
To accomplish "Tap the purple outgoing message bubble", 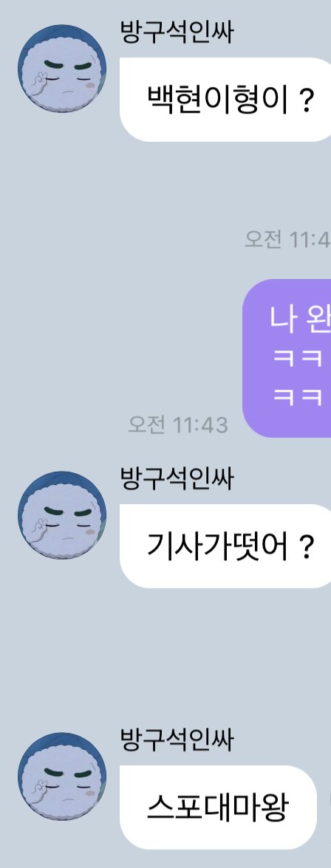I will coord(287,358).
